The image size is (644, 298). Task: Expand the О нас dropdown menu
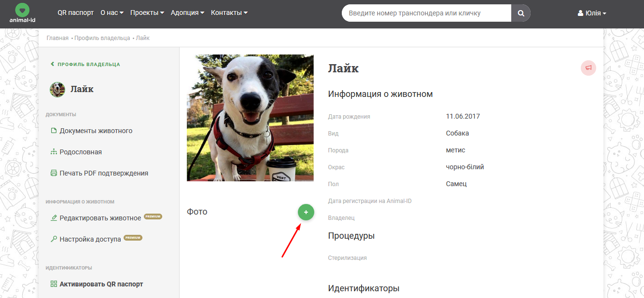(112, 13)
